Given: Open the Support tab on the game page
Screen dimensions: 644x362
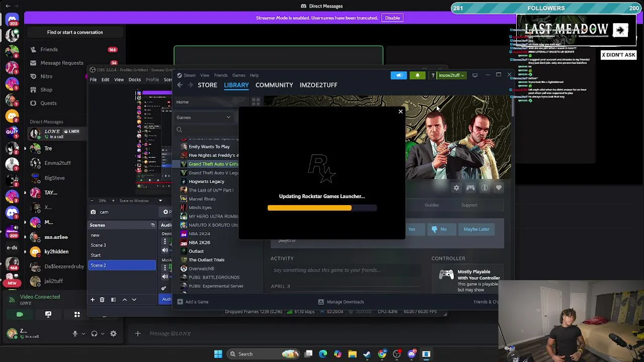Looking at the screenshot, I should coord(469,205).
